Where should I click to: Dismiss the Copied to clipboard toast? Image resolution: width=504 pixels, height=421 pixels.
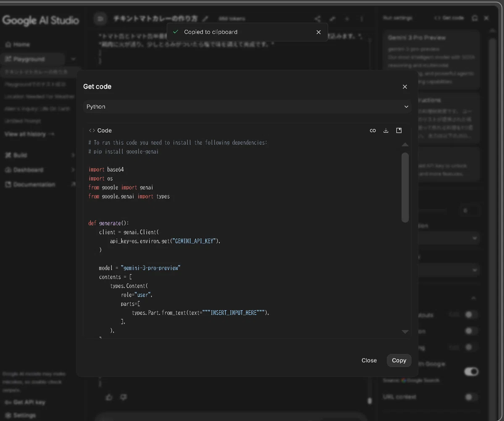pyautogui.click(x=318, y=32)
